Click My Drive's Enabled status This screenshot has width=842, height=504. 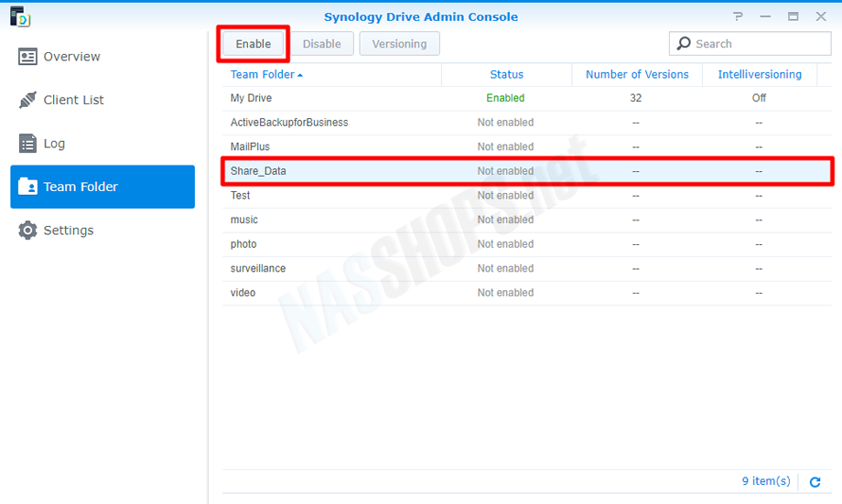point(505,98)
